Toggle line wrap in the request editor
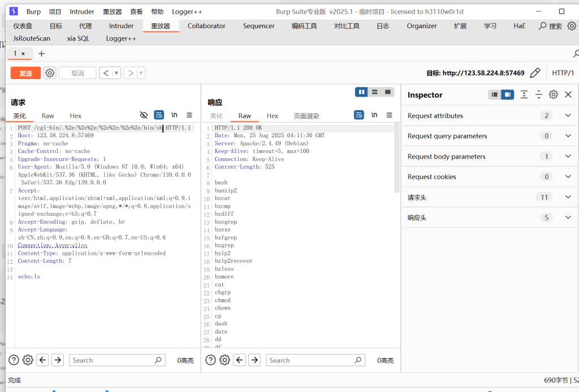 coord(159,115)
